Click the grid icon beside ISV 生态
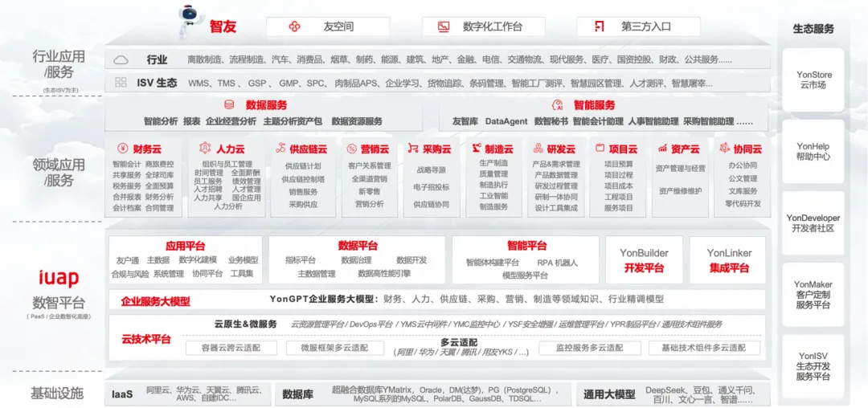 click(x=121, y=83)
